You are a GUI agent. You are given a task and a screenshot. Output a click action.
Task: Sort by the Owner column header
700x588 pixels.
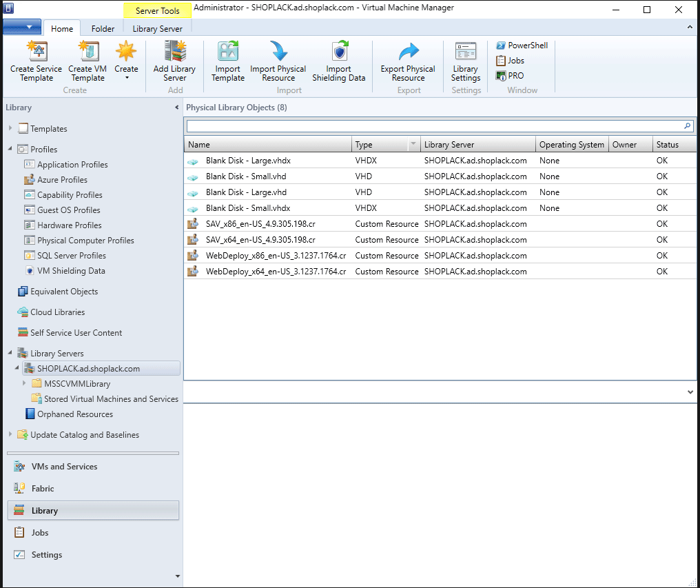[x=631, y=144]
